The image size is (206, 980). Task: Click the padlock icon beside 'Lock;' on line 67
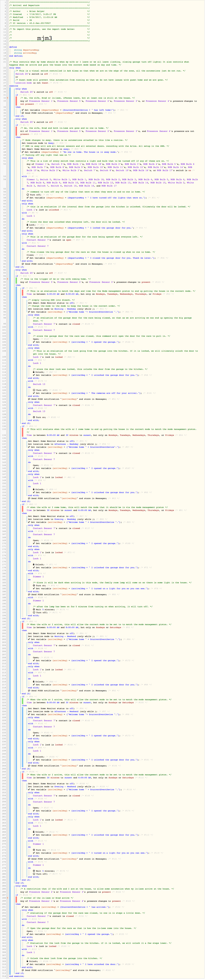28,225
